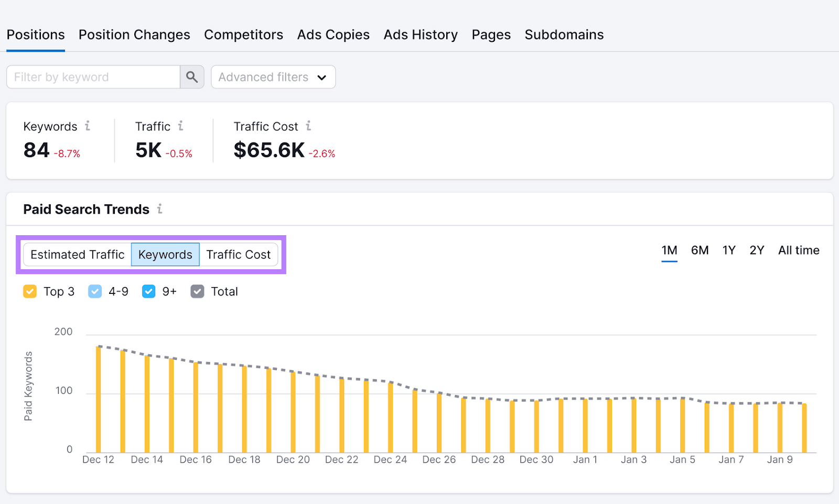This screenshot has width=839, height=504.
Task: Show info for Paid Search Trends
Action: click(x=159, y=209)
